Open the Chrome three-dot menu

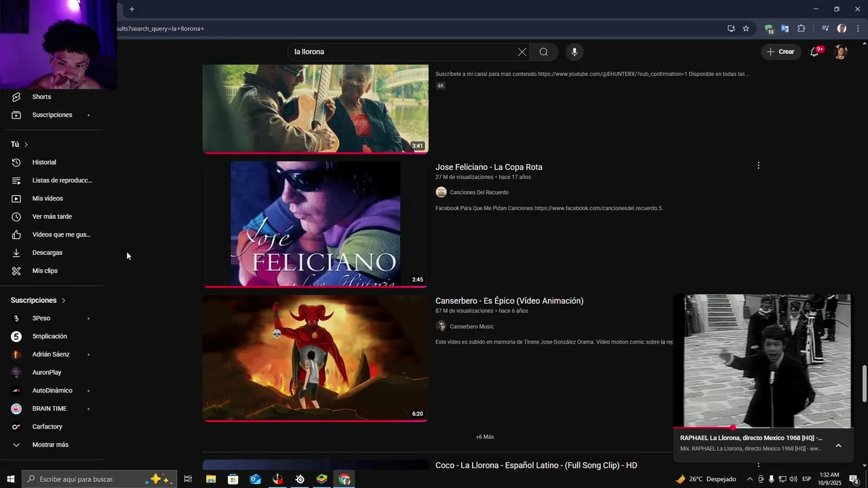coord(858,28)
